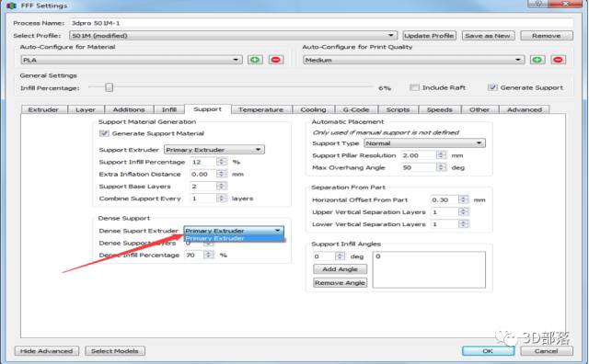The height and width of the screenshot is (364, 589).
Task: Open the Advanced tab
Action: click(525, 109)
